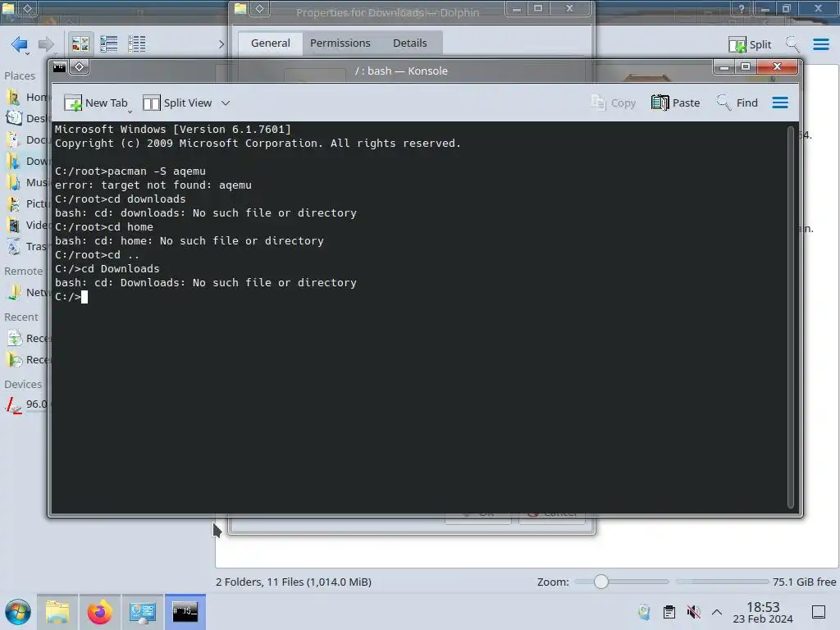Click Split button in Dolphin toolbar
840x630 pixels.
tap(750, 44)
